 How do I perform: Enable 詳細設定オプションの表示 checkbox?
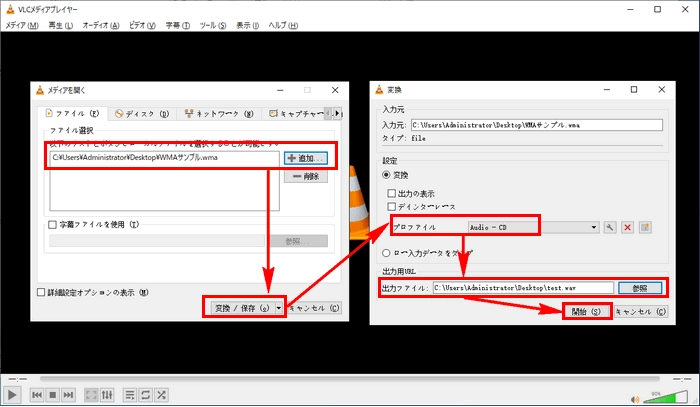click(41, 293)
